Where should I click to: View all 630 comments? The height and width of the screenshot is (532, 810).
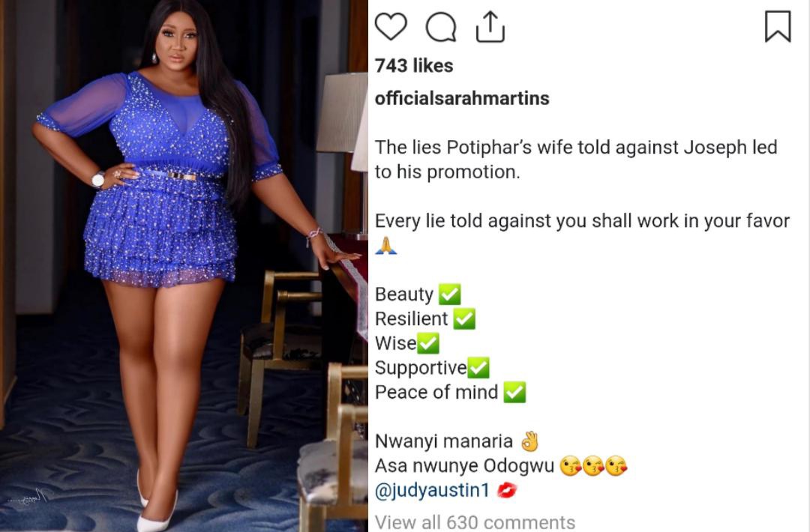(x=475, y=522)
